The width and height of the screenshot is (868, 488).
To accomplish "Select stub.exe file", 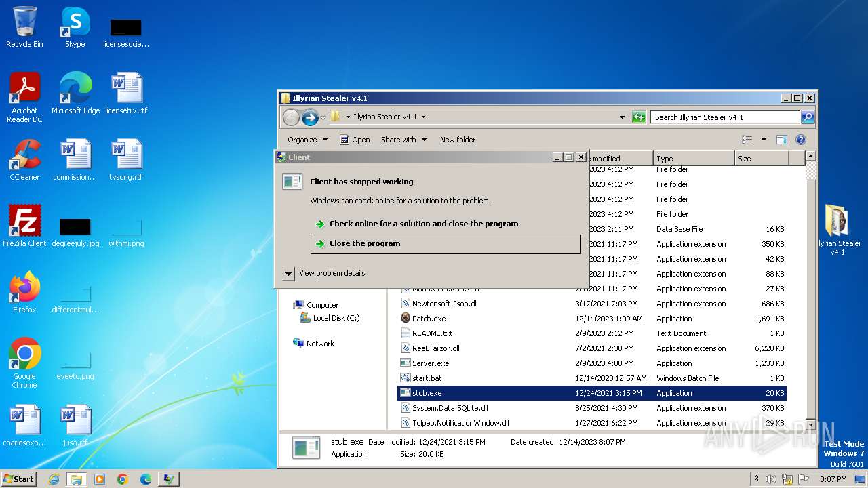I will (x=591, y=393).
